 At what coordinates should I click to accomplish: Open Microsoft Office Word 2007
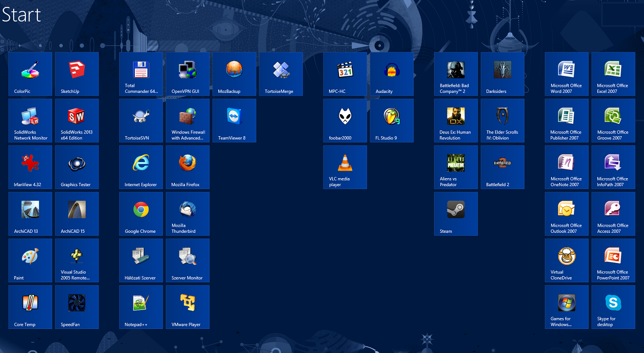tap(567, 74)
